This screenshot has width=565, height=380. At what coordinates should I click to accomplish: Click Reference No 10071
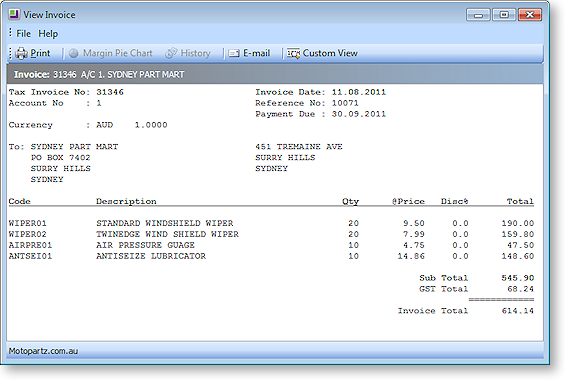click(x=345, y=103)
